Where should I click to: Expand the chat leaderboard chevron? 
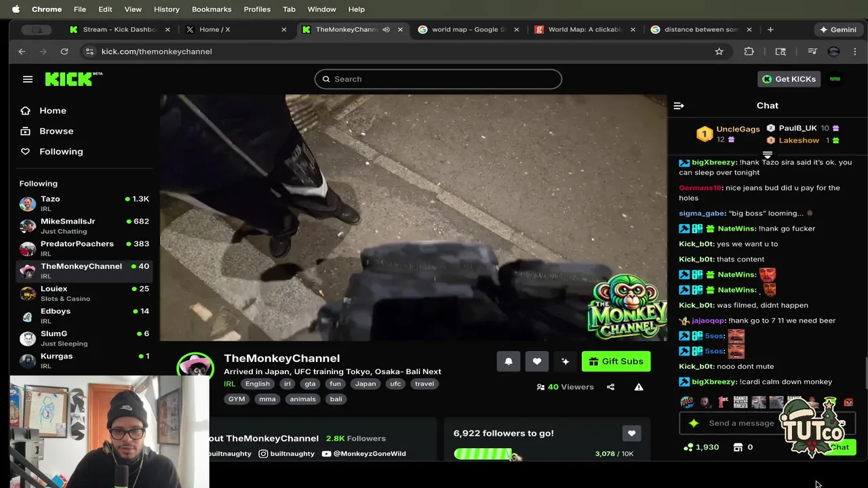(x=768, y=155)
